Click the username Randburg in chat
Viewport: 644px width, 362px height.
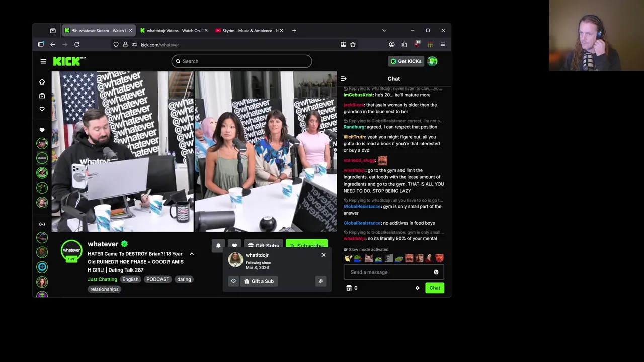pyautogui.click(x=354, y=127)
